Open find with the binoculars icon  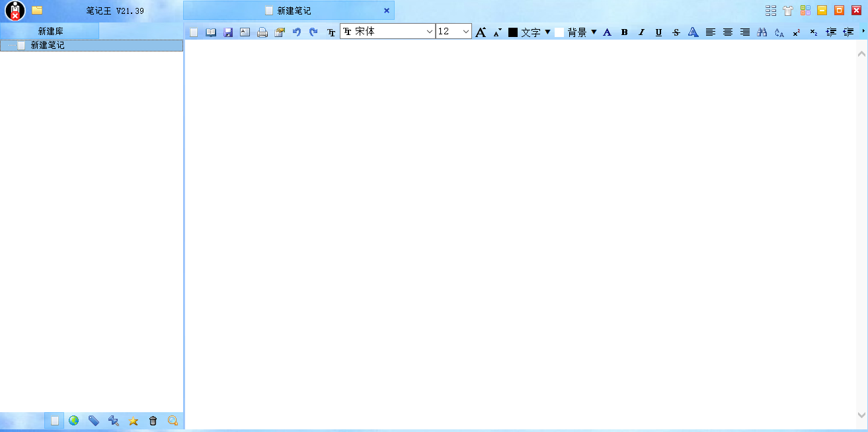click(762, 32)
